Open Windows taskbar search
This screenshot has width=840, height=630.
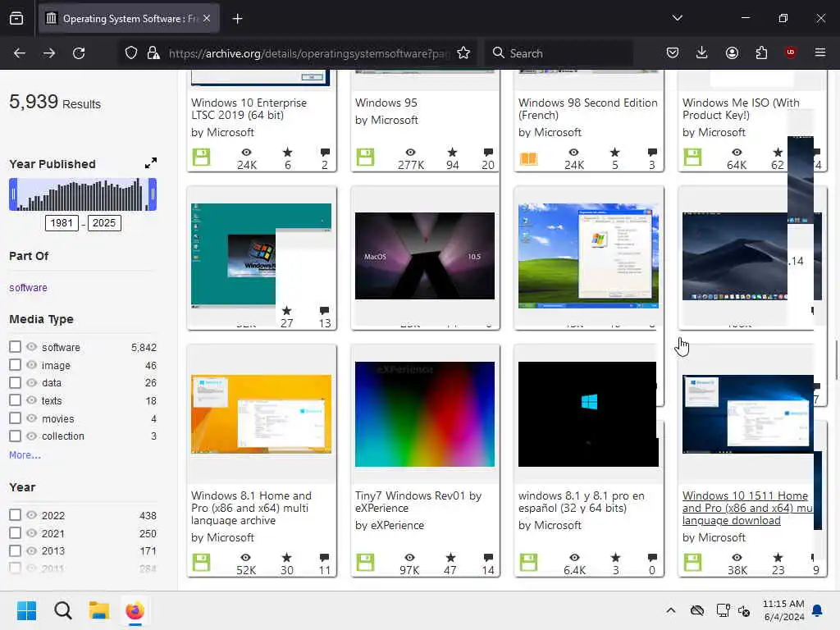point(62,610)
